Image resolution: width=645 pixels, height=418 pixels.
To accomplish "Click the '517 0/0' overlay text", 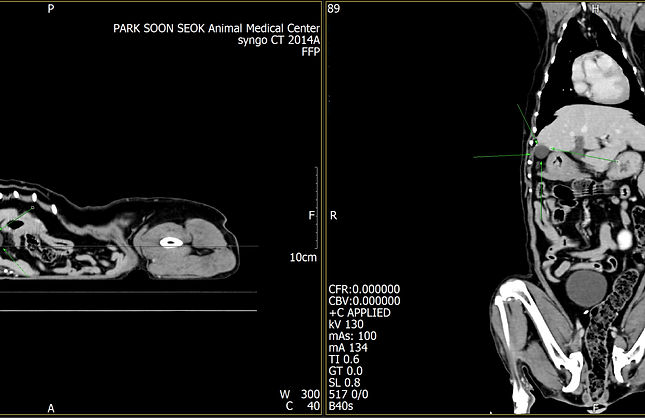I will (348, 394).
